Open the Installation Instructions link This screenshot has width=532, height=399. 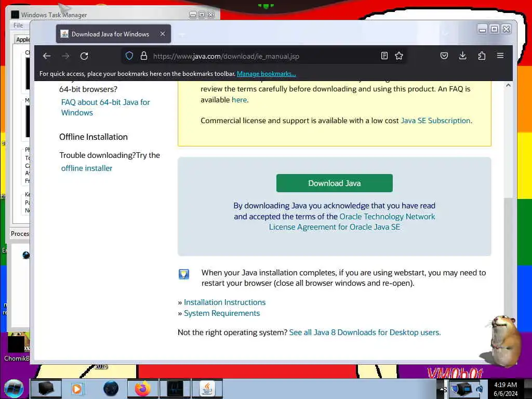tap(224, 302)
